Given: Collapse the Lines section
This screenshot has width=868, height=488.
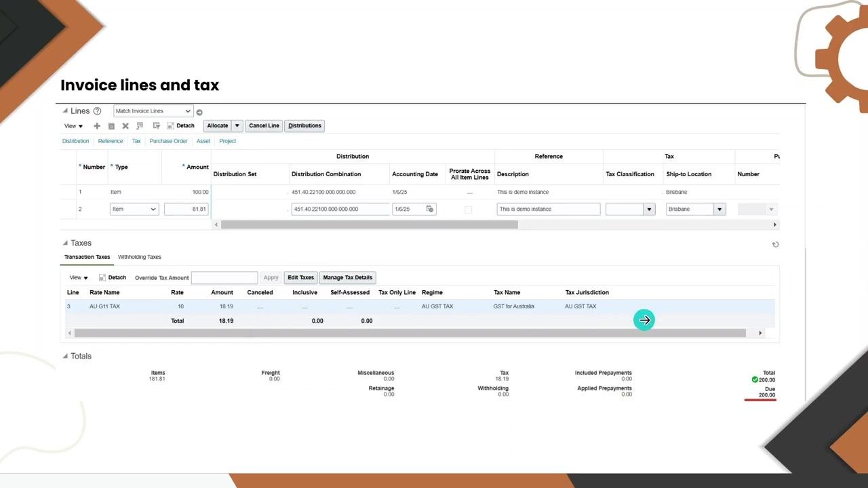Looking at the screenshot, I should coord(66,111).
